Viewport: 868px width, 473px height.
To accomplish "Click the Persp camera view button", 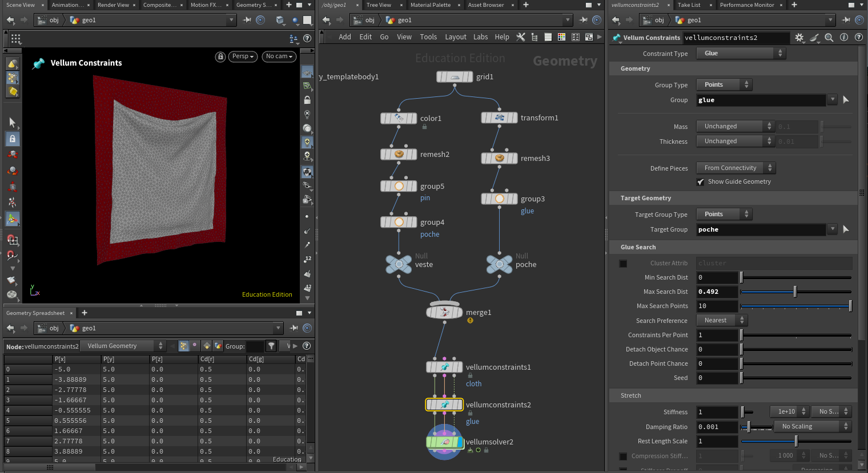I will coord(243,56).
